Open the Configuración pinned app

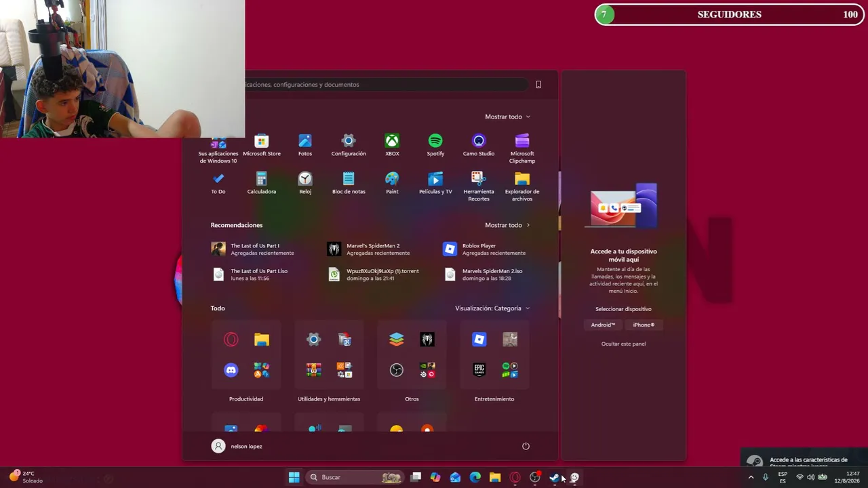pyautogui.click(x=349, y=146)
